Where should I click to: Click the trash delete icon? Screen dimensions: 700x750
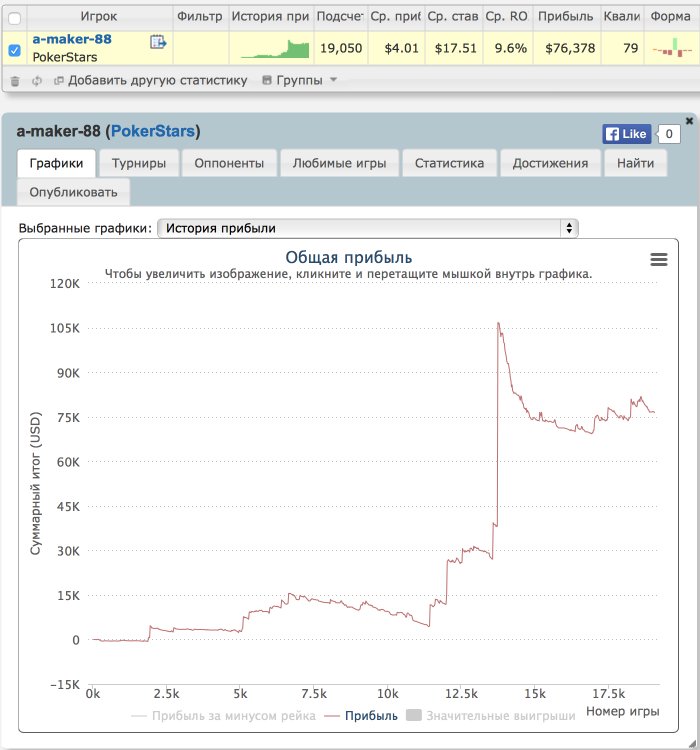coord(15,81)
